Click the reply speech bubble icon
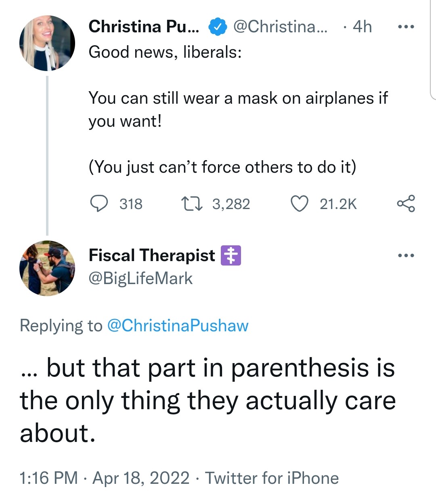 coord(99,204)
